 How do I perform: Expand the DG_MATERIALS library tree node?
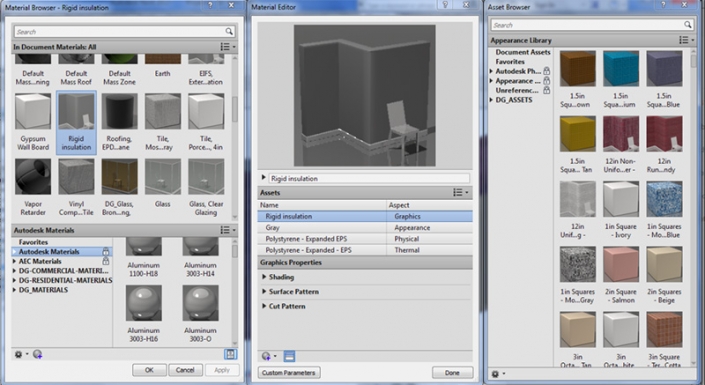click(14, 290)
